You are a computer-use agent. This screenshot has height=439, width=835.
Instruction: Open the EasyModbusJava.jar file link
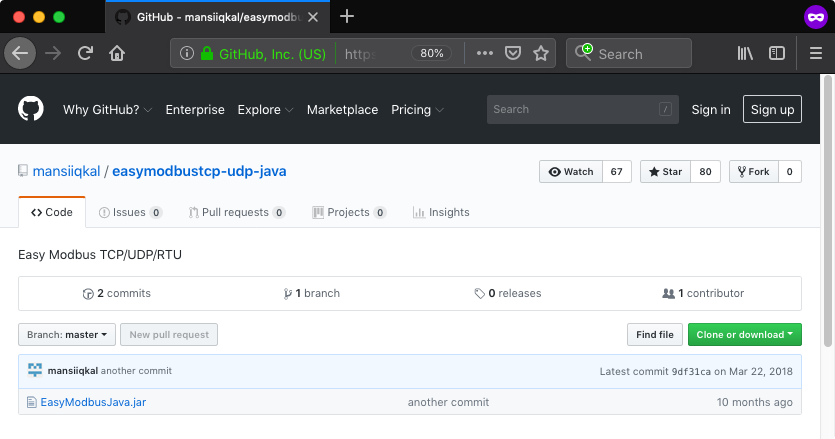tap(93, 402)
